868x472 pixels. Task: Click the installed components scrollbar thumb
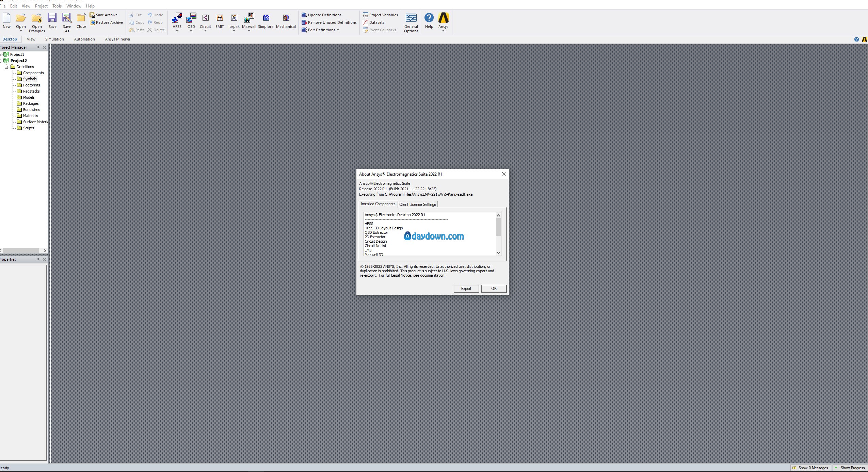point(498,227)
